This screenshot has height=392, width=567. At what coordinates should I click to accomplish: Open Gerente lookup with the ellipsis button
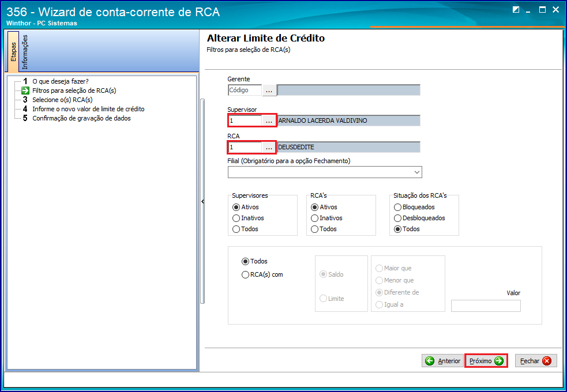coord(269,91)
